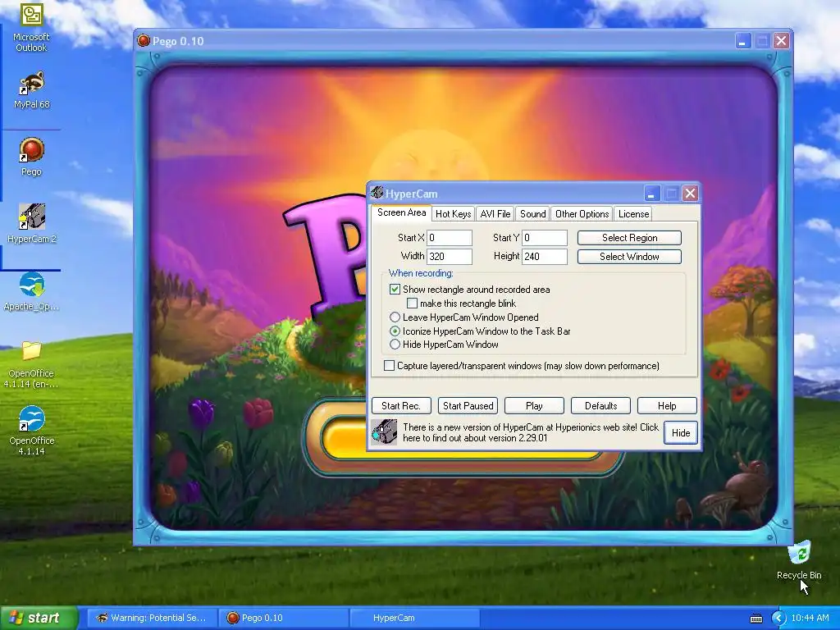
Task: Select Leave HyperCam Window Opened radio option
Action: point(395,317)
